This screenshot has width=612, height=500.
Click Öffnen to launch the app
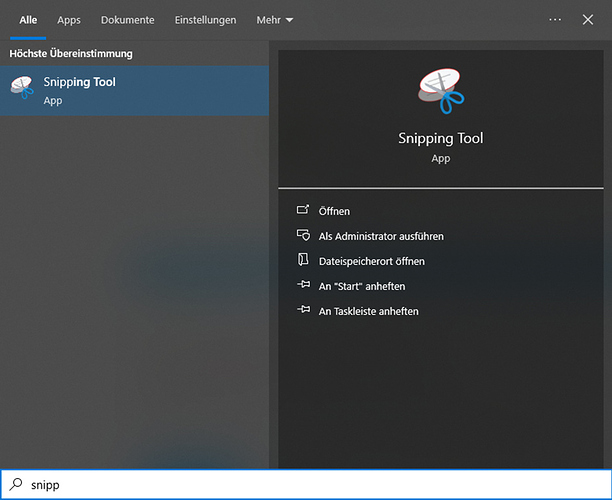334,211
